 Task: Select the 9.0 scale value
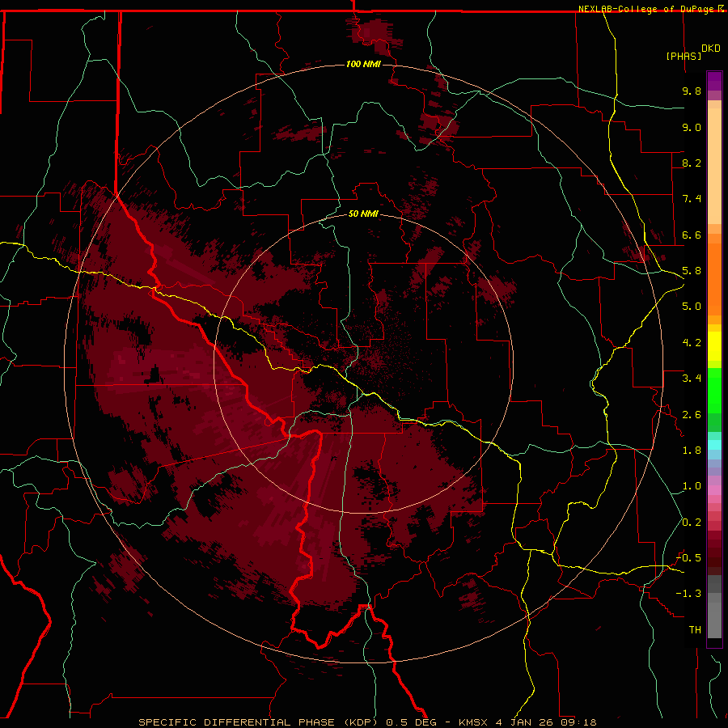click(692, 127)
